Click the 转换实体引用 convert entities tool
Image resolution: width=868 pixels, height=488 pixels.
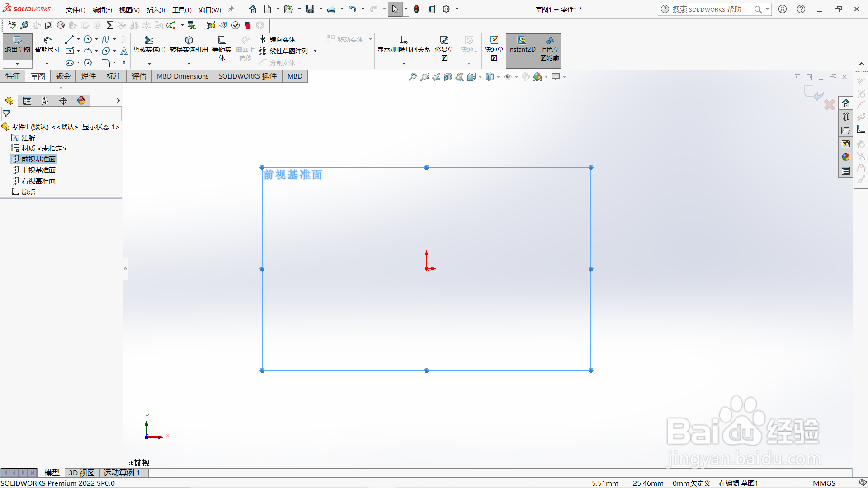(x=189, y=45)
